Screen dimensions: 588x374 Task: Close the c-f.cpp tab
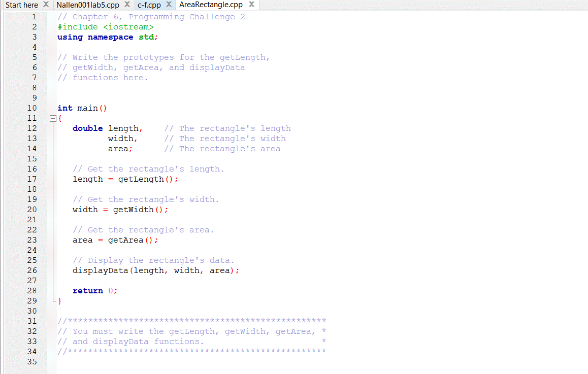[x=169, y=5]
